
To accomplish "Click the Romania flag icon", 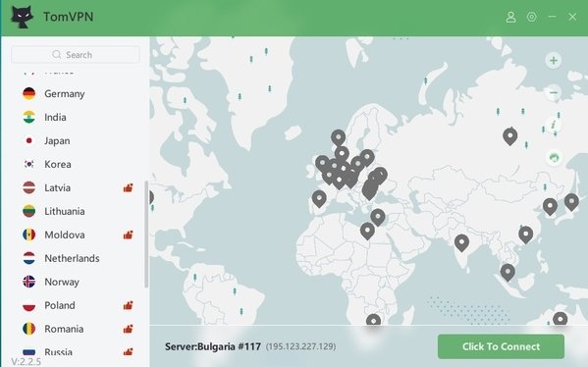I will coord(28,329).
